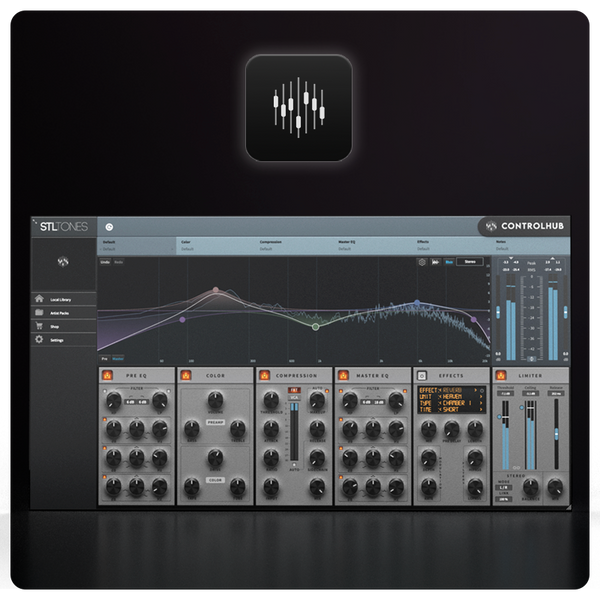
Task: Open the Stereo mode dropdown above graph
Action: pos(470,262)
